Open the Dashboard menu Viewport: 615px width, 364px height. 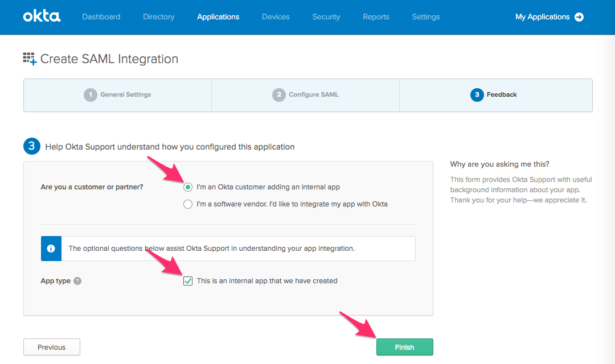[101, 17]
